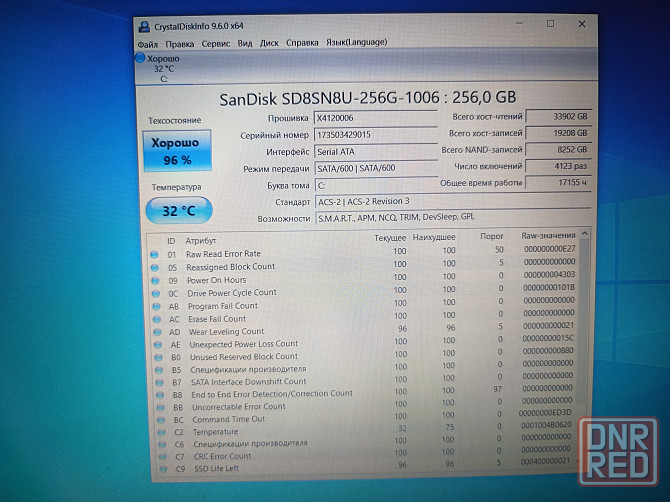Select the Unexpected Power Loss Count text
The image size is (670, 502).
(244, 344)
